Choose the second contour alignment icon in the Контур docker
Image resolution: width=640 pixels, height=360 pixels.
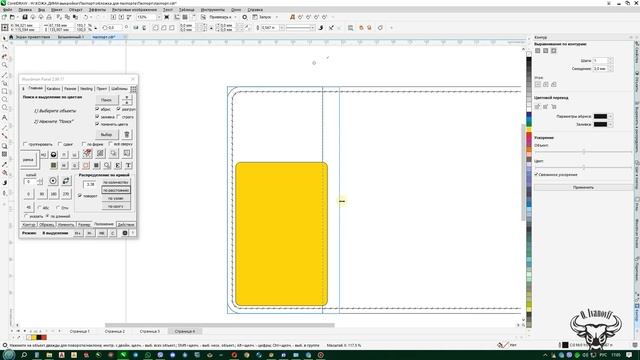(545, 51)
